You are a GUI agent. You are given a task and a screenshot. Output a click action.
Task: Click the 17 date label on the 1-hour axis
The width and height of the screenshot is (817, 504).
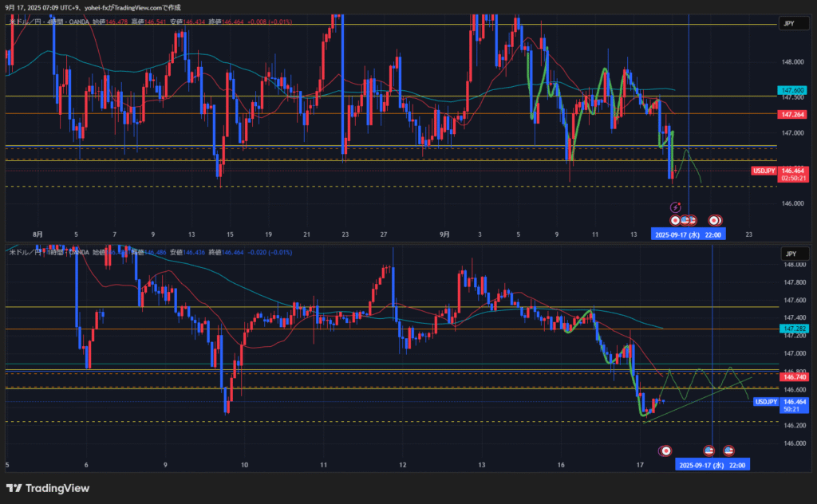tap(640, 465)
